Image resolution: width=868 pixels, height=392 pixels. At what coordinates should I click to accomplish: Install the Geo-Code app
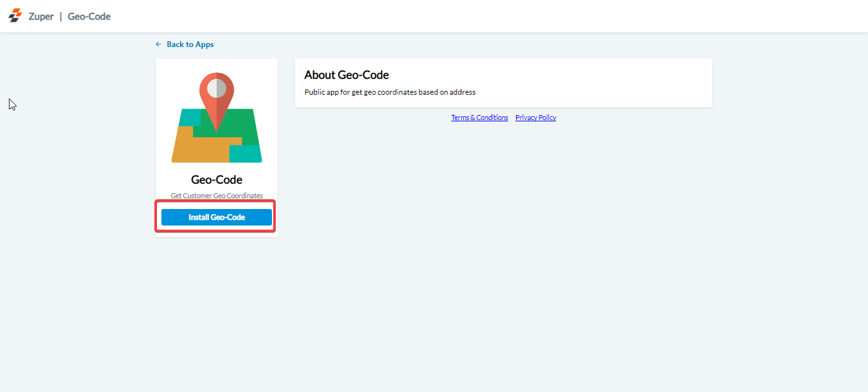point(217,217)
